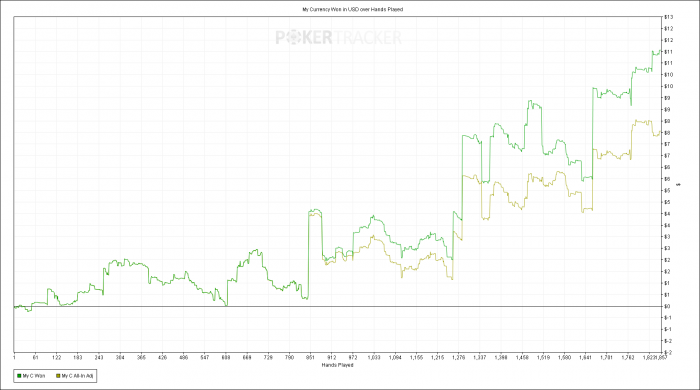The width and height of the screenshot is (700, 390).
Task: Click the 365 tick label on x-axis
Action: pos(142,357)
